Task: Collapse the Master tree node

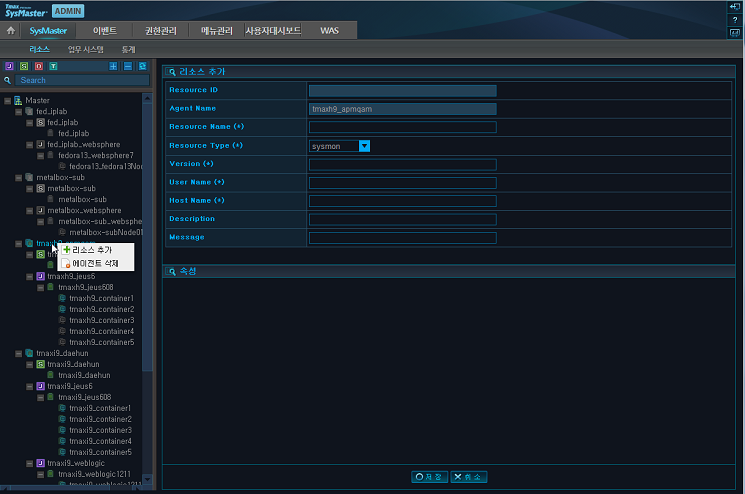Action: tap(8, 101)
